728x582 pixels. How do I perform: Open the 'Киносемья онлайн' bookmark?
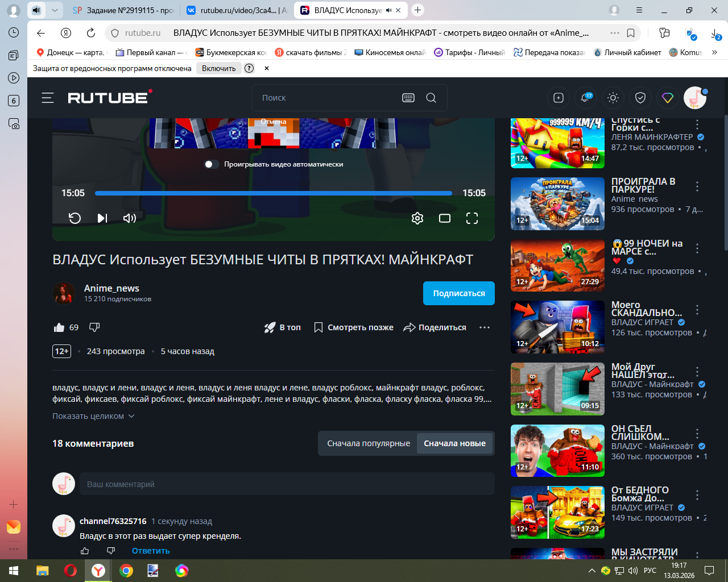coord(390,52)
